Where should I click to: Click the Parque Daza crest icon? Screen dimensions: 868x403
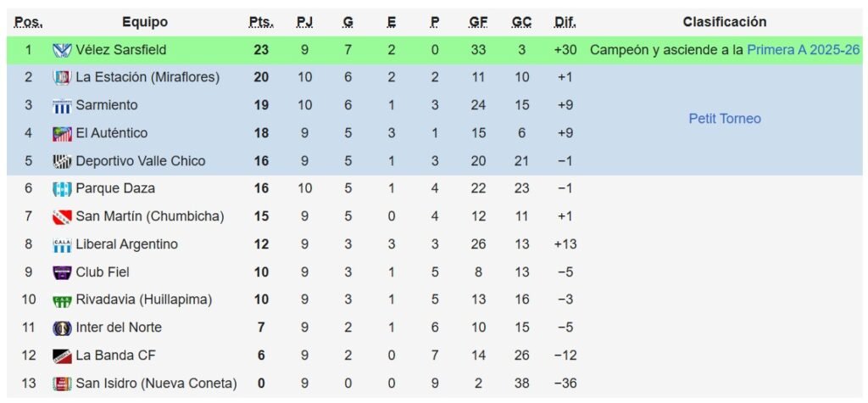point(62,189)
